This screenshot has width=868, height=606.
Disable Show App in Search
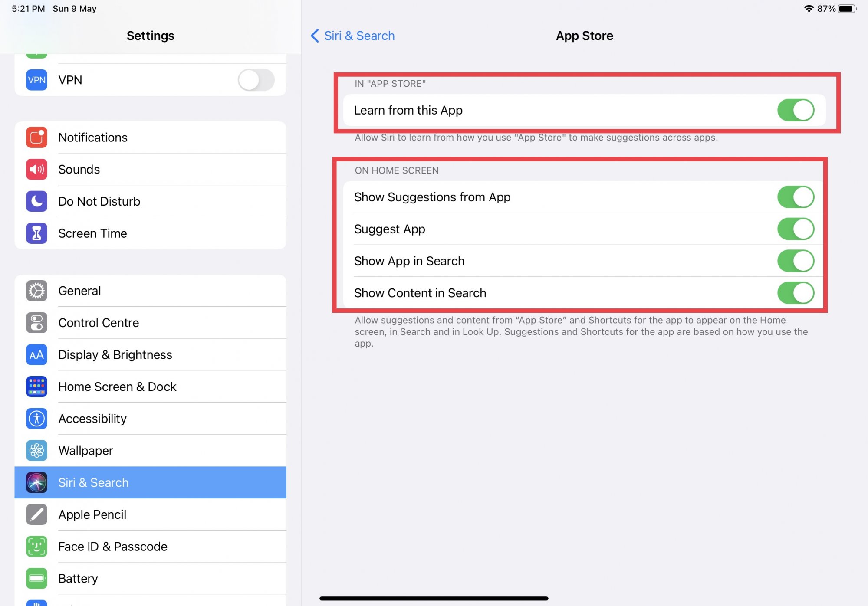[795, 261]
